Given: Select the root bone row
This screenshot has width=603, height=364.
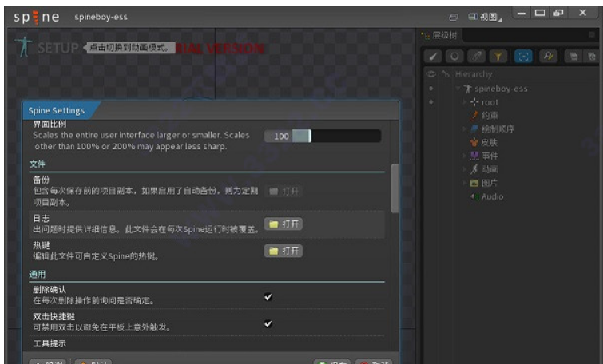Looking at the screenshot, I should tap(484, 102).
